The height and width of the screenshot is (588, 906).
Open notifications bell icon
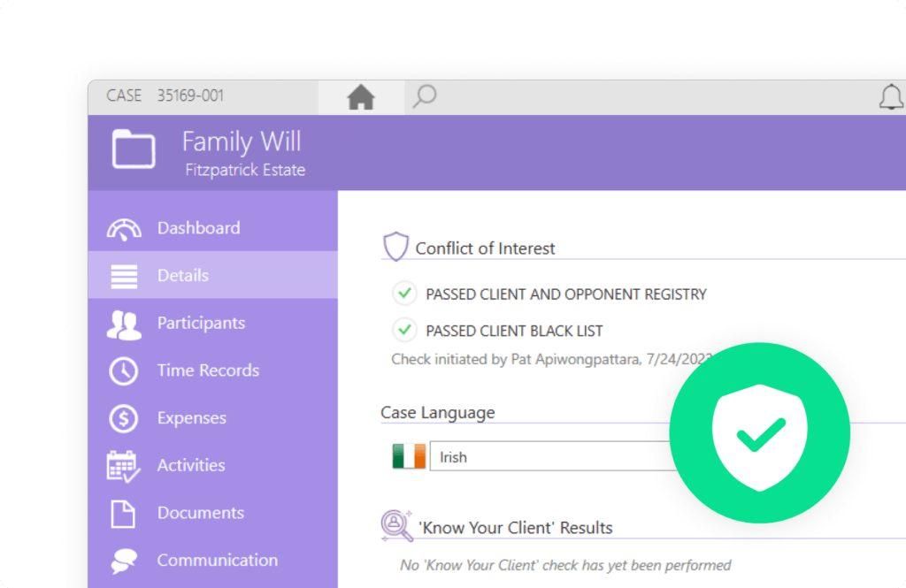890,96
